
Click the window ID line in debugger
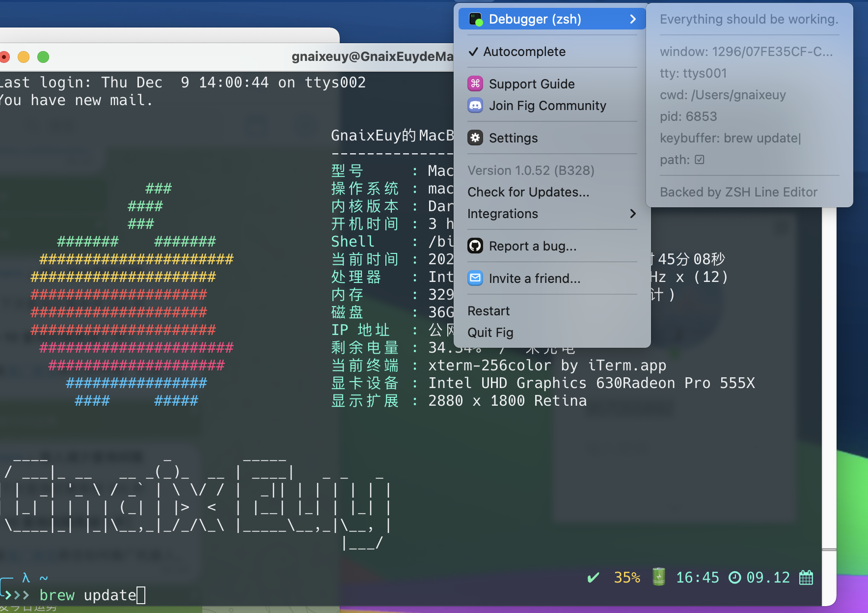746,52
